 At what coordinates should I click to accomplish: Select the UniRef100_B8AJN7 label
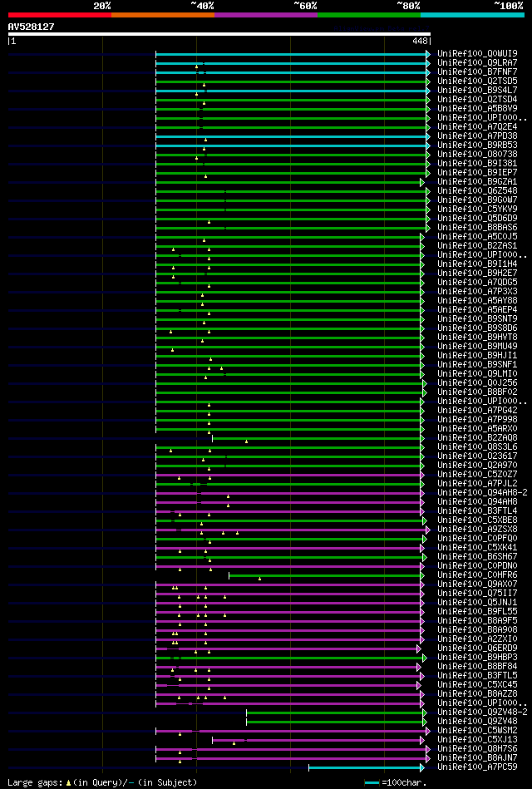[478, 758]
